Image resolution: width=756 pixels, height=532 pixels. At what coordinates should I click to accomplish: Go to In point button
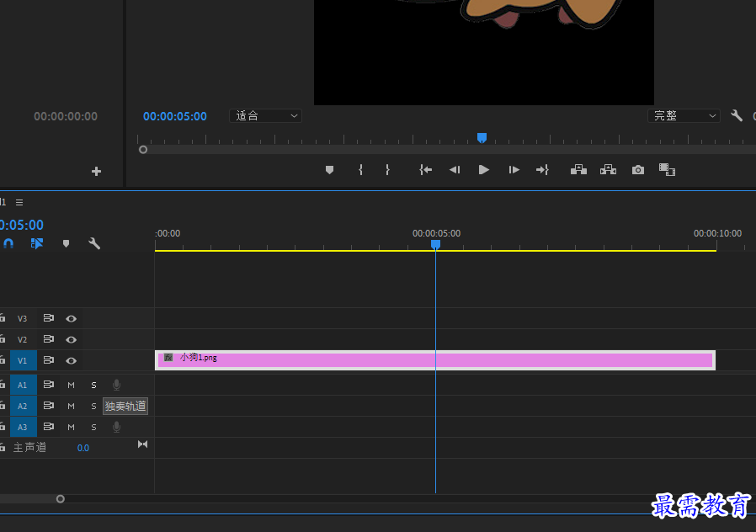[x=425, y=170]
